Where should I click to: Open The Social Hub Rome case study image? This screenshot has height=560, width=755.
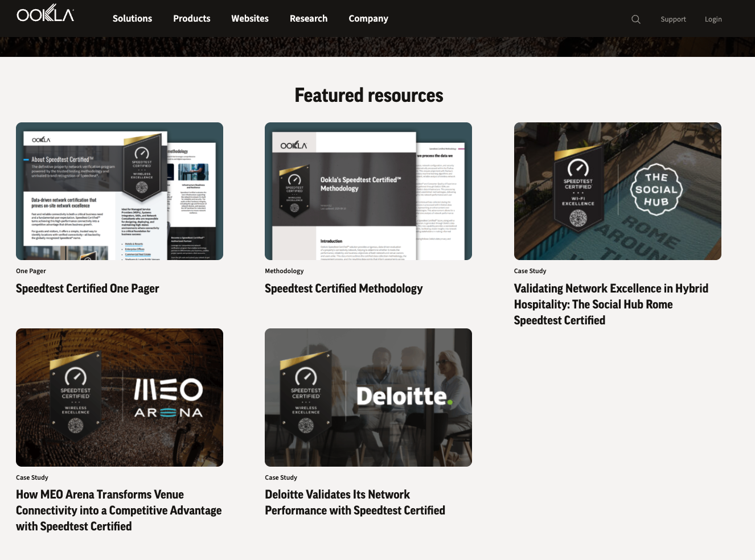point(618,191)
